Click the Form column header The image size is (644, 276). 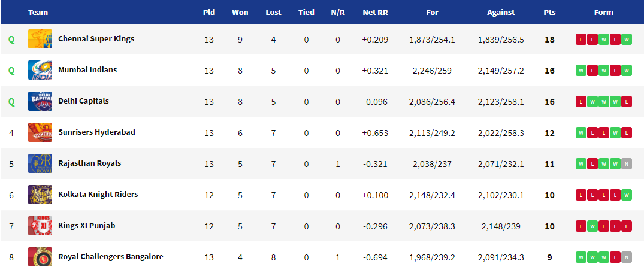click(603, 13)
